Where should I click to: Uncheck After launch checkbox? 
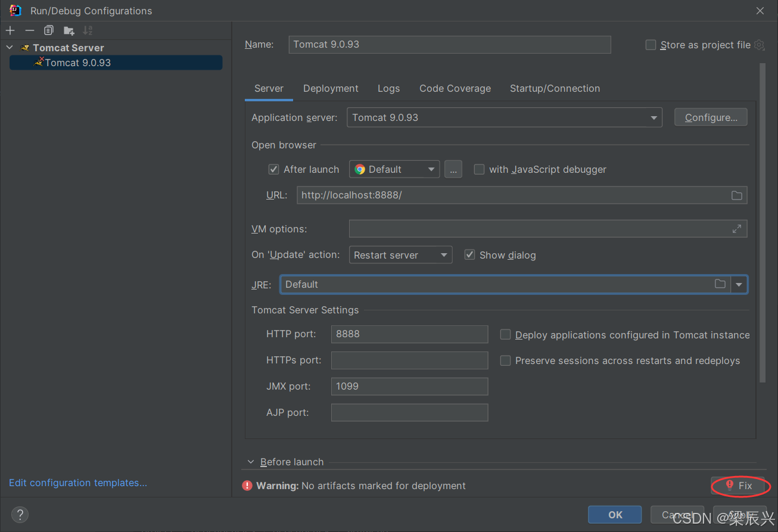[274, 169]
